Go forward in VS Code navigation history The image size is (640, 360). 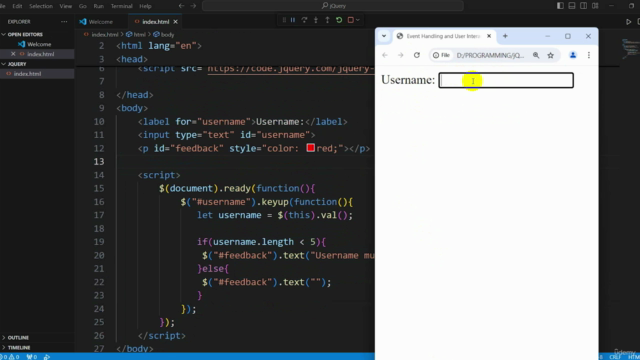point(193,6)
